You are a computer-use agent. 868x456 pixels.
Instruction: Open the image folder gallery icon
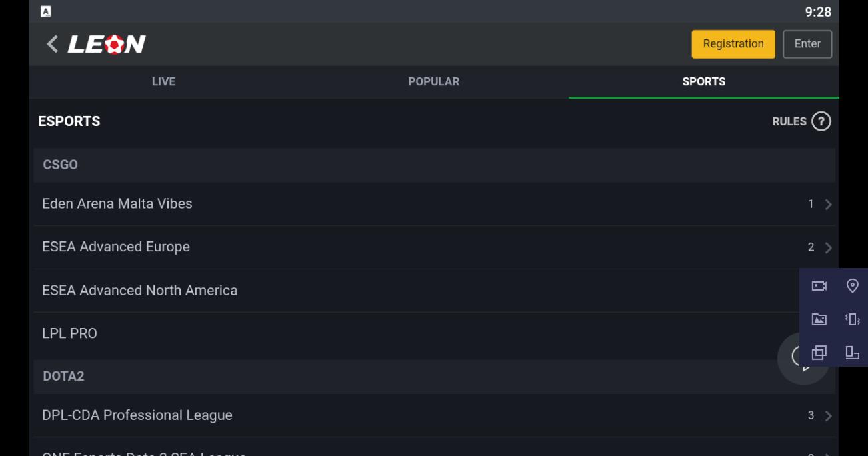819,319
